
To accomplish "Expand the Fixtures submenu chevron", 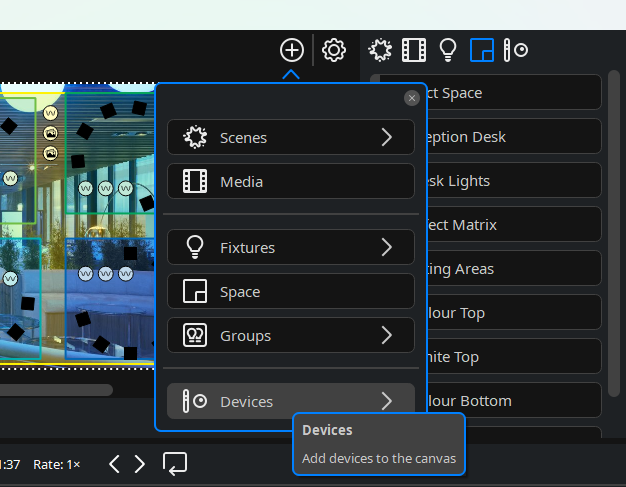I will 387,247.
